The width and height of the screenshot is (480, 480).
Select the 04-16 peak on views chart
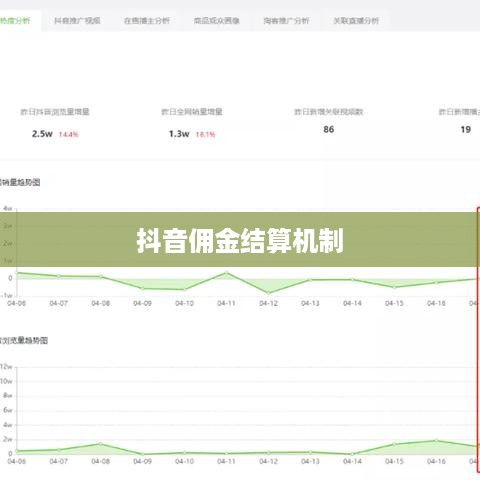[x=436, y=441]
